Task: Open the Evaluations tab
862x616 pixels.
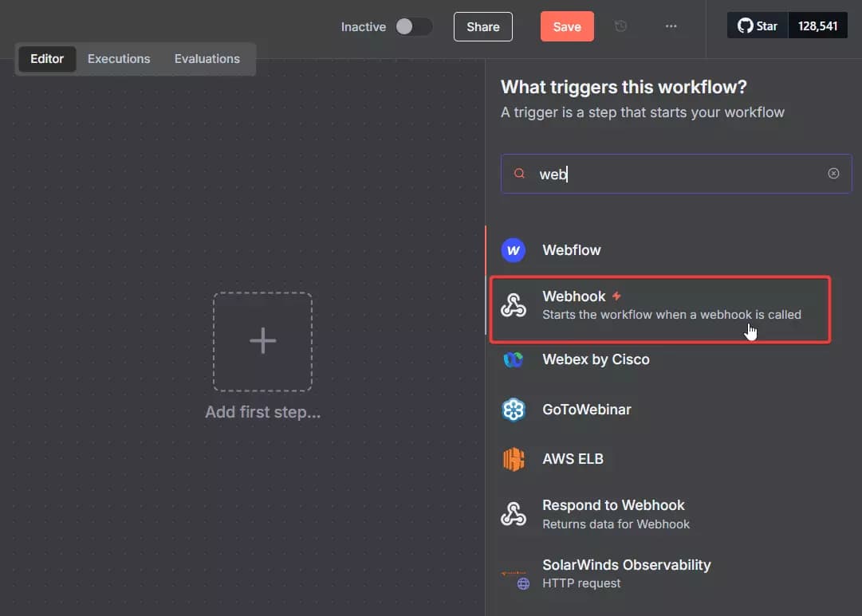Action: click(x=207, y=58)
